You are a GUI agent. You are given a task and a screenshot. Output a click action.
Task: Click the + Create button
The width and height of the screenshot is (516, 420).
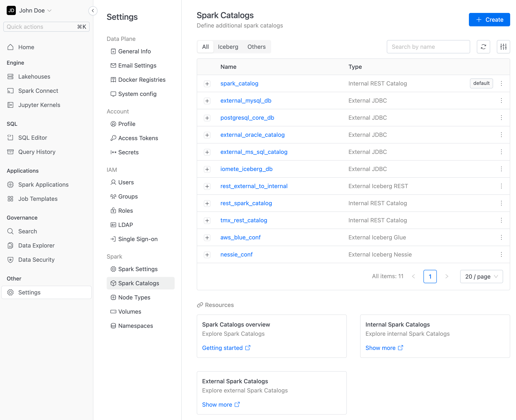[x=490, y=19]
